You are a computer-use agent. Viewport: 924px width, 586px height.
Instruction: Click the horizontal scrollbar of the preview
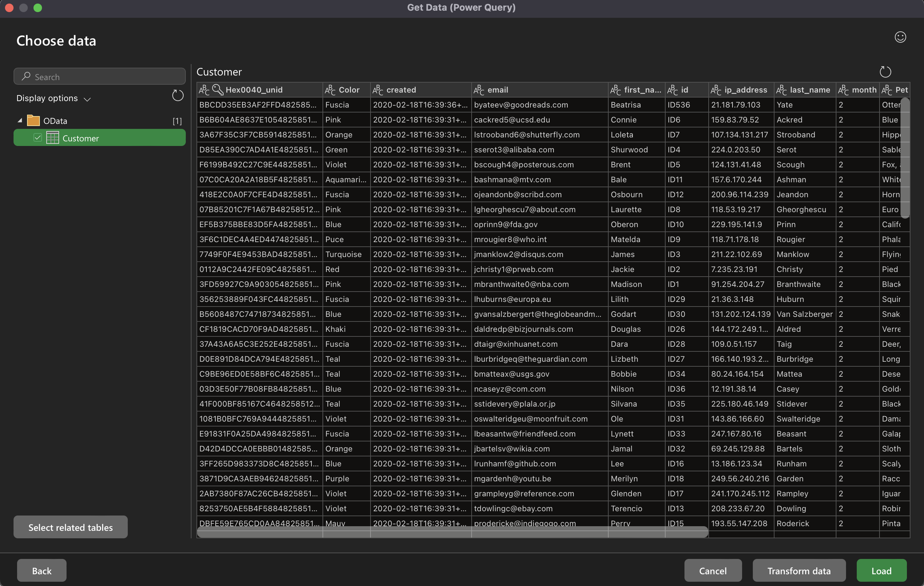tap(452, 532)
